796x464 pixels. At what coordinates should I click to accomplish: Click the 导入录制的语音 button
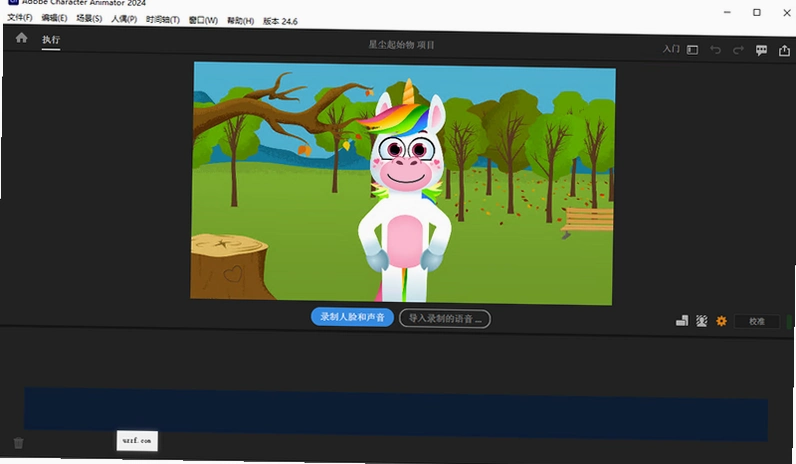tap(445, 319)
